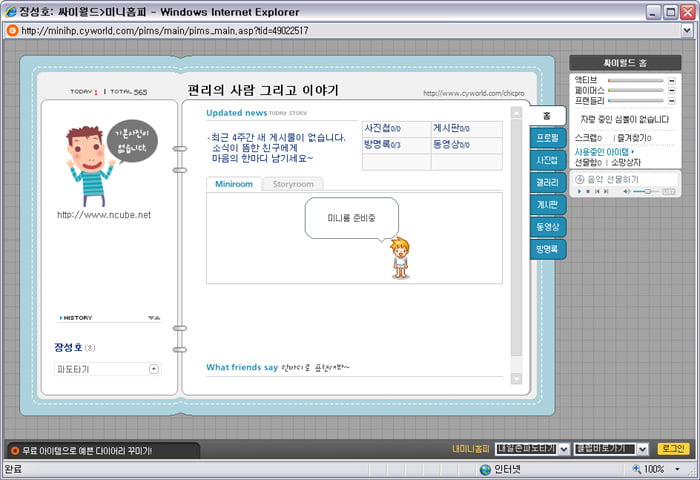Open the 선물함 0 link

click(x=588, y=163)
